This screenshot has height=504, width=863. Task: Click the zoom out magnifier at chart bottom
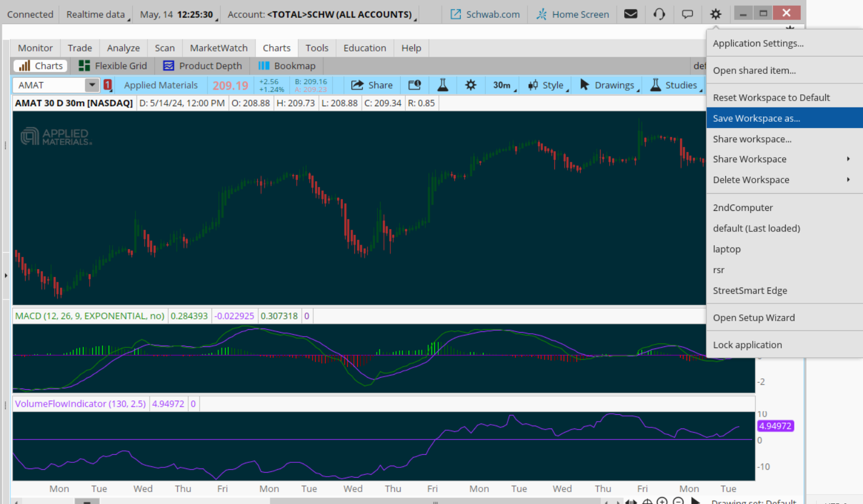678,501
